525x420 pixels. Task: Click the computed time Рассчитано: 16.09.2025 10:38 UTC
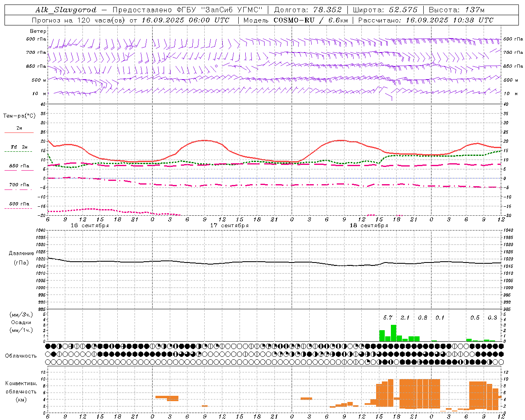tap(426, 20)
